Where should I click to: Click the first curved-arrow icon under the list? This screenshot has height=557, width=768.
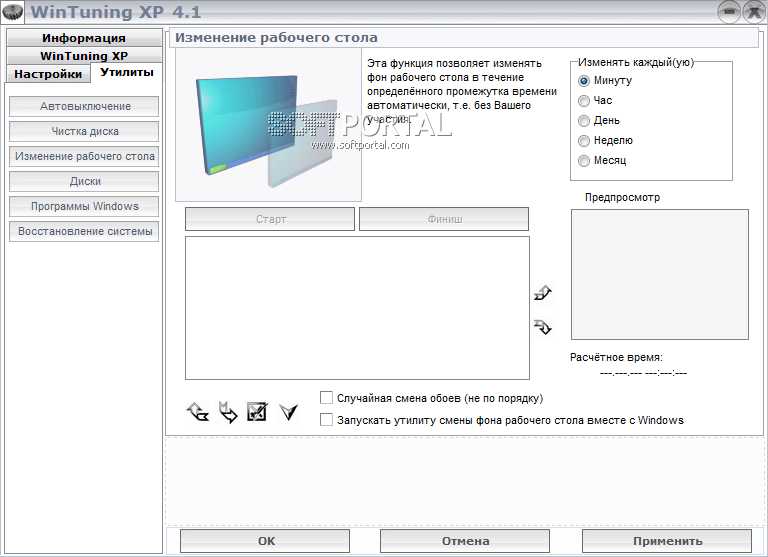coord(198,412)
